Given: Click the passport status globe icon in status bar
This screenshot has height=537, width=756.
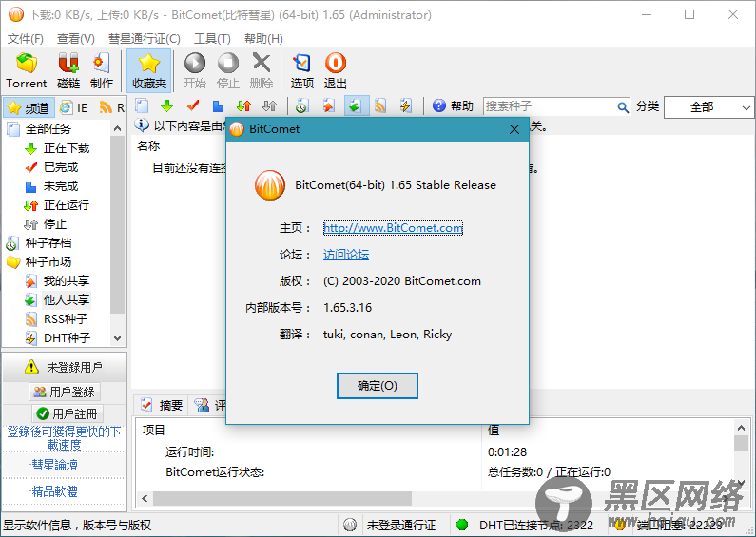Looking at the screenshot, I should (x=350, y=525).
